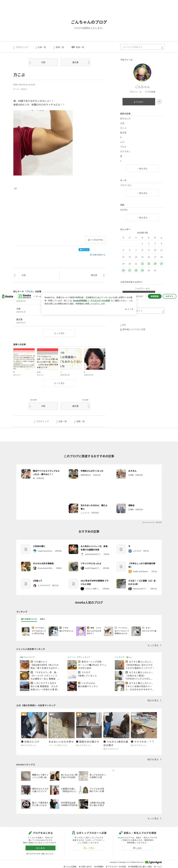Click the search icon in the blog search box

click(162, 48)
